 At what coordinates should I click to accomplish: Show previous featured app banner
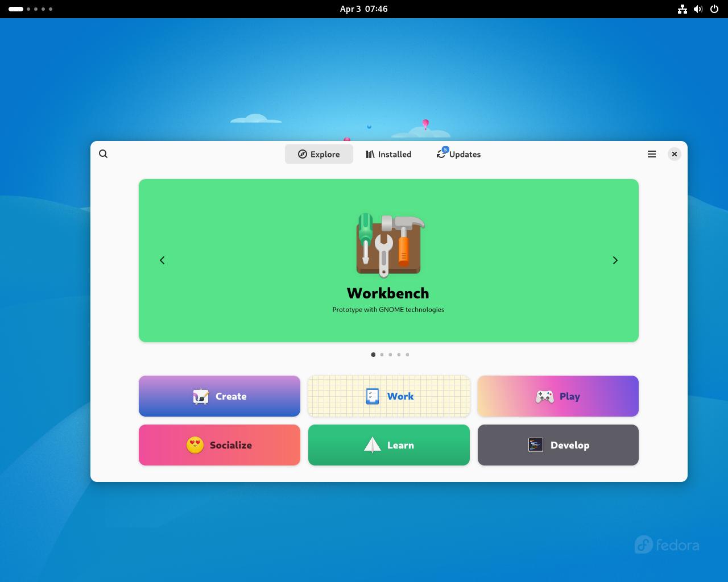[x=162, y=260]
